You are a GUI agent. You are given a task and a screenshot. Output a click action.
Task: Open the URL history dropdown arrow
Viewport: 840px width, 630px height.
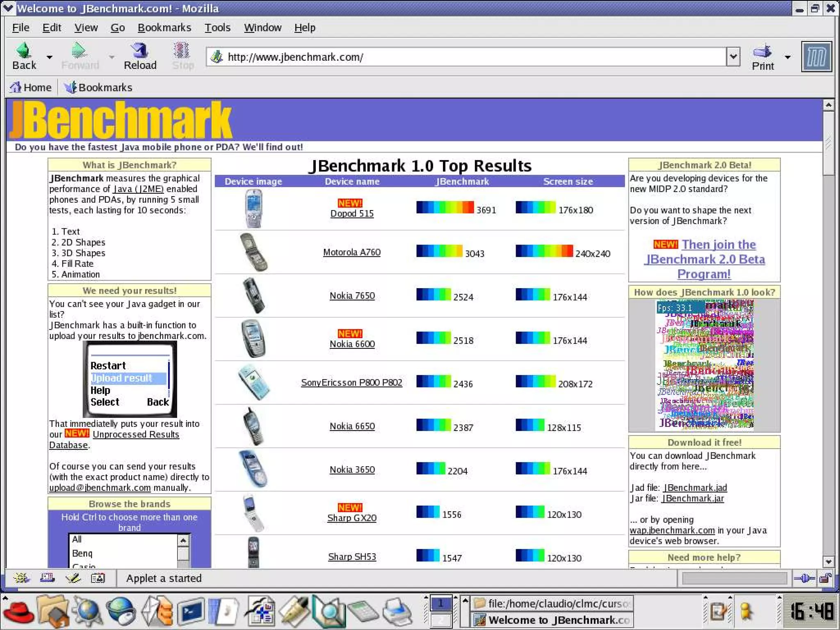click(x=733, y=57)
